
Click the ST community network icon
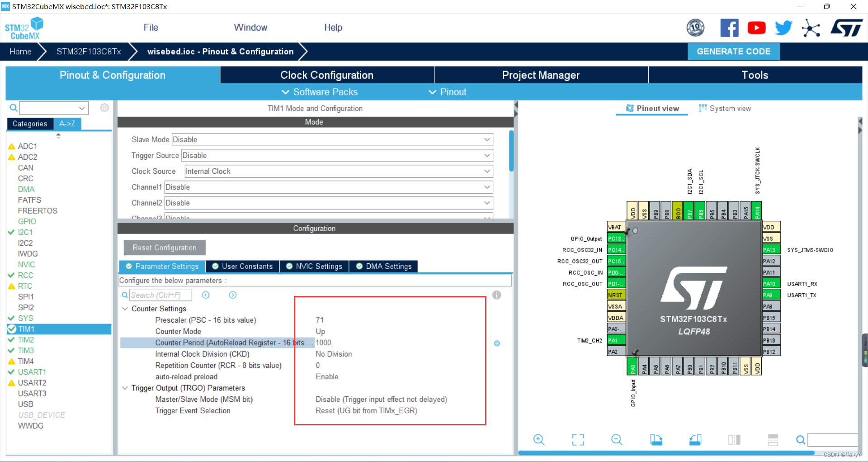coord(811,28)
